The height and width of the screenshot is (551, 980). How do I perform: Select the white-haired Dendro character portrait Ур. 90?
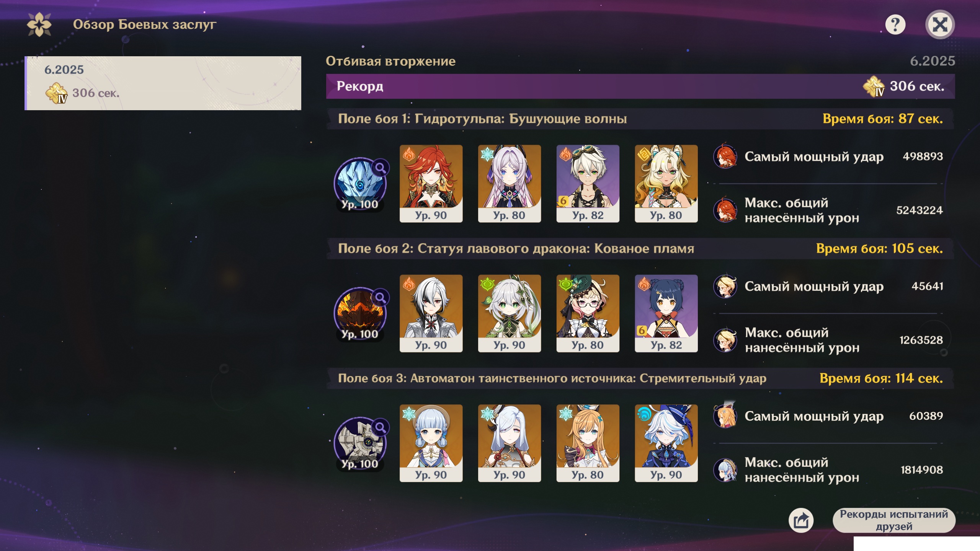click(510, 313)
